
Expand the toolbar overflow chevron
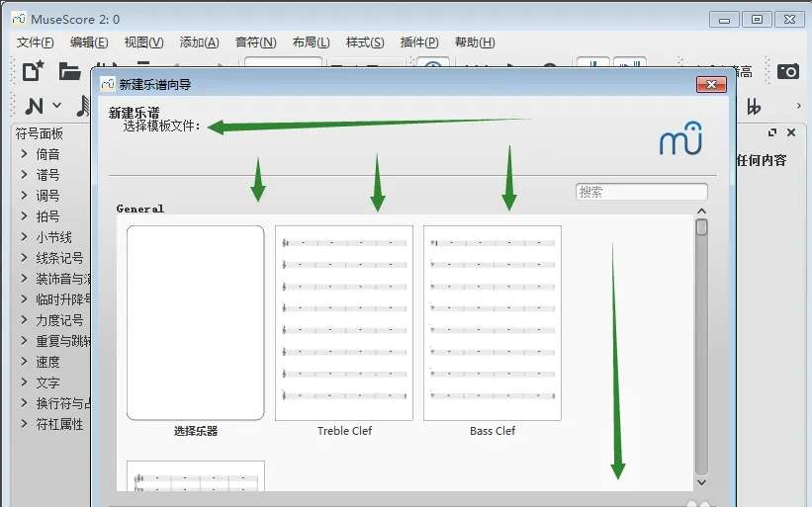tap(799, 106)
